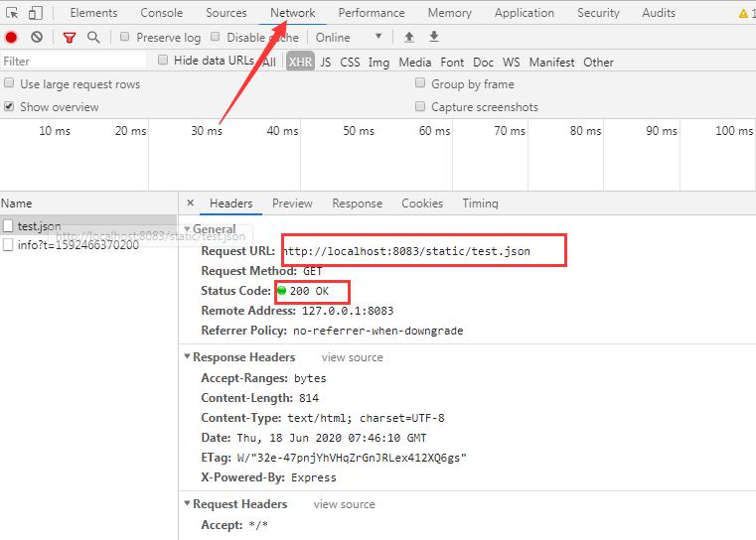Select the JS filter type
756x540 pixels.
(x=326, y=62)
